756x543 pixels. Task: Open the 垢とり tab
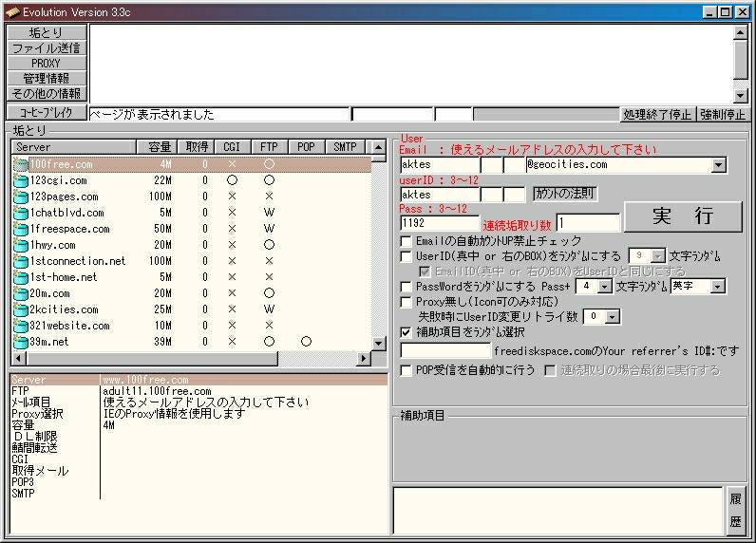coord(47,32)
